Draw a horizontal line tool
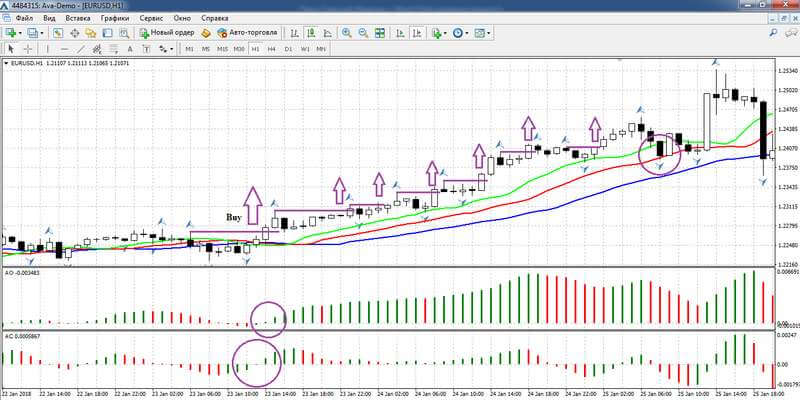This screenshot has width=800, height=400. [x=64, y=49]
